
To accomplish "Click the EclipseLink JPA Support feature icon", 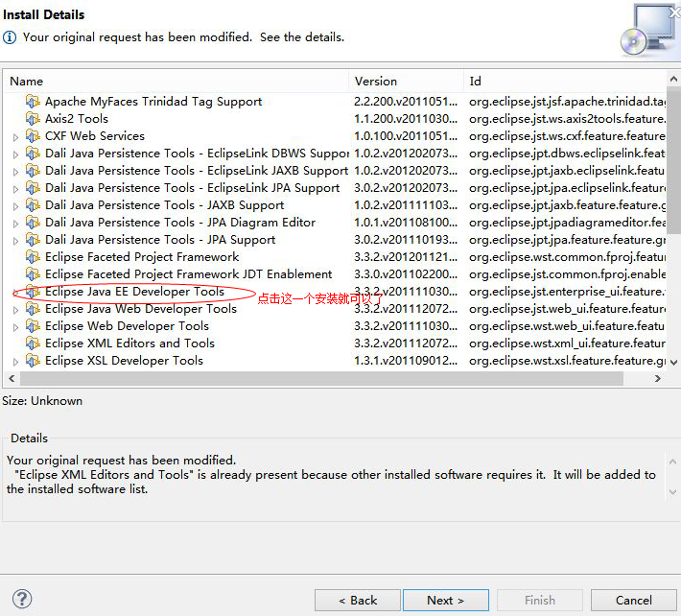I will [33, 188].
